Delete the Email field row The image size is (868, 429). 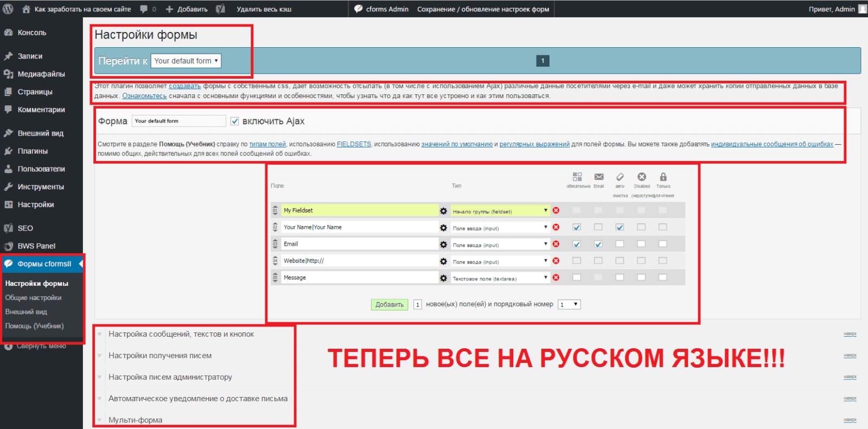click(x=556, y=244)
